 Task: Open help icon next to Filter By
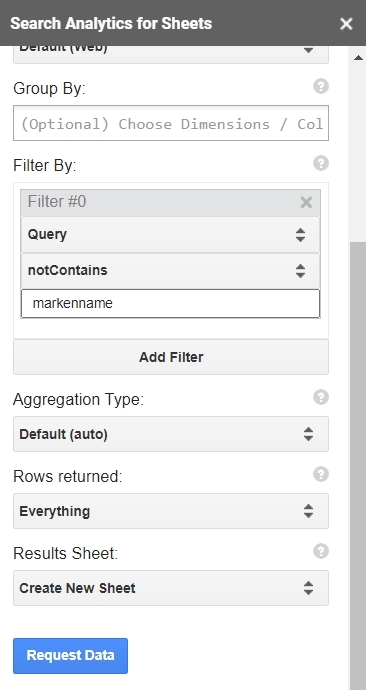click(321, 163)
